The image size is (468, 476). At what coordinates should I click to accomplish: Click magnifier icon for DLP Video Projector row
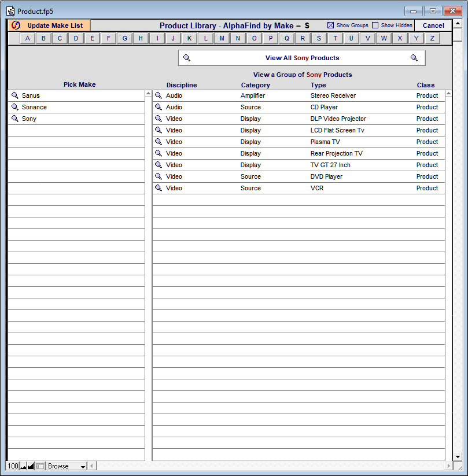point(159,119)
